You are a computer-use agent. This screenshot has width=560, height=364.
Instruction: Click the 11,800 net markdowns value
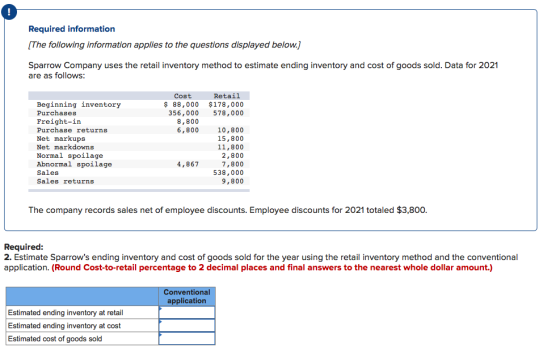tap(230, 147)
